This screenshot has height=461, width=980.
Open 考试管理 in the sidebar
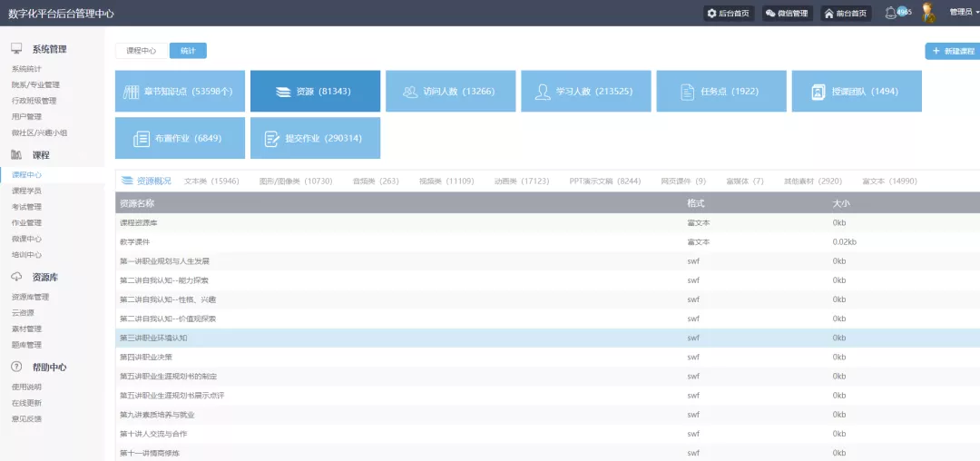27,207
